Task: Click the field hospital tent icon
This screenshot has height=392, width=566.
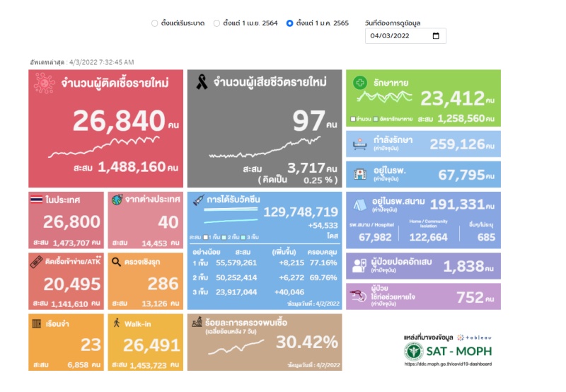Action: coord(359,204)
